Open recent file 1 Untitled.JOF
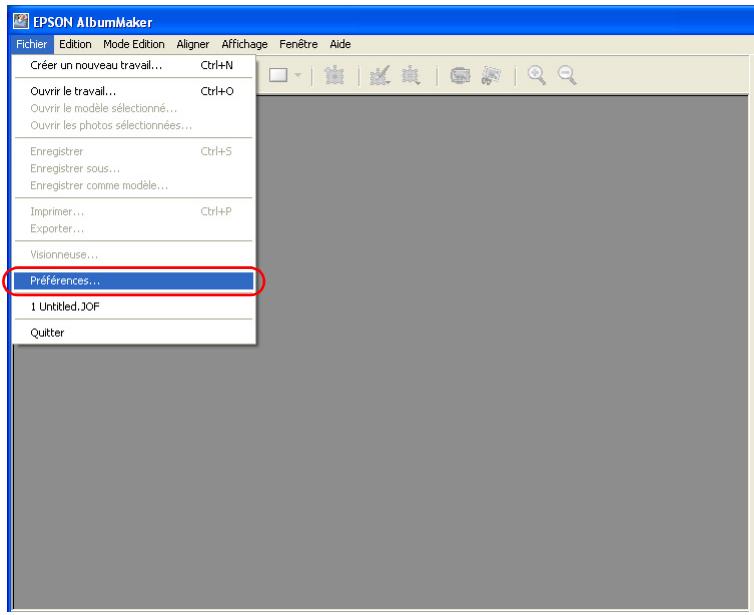 coord(134,307)
